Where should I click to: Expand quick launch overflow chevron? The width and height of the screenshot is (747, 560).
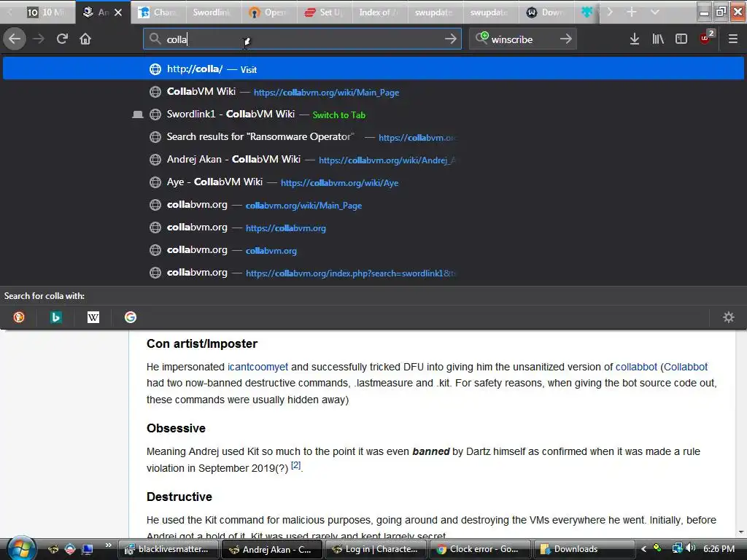108,545
